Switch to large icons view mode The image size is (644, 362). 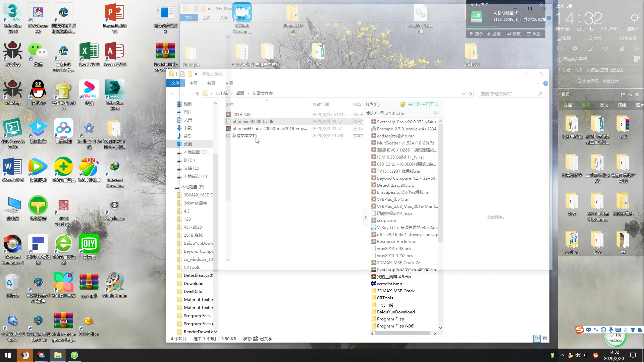point(544,339)
